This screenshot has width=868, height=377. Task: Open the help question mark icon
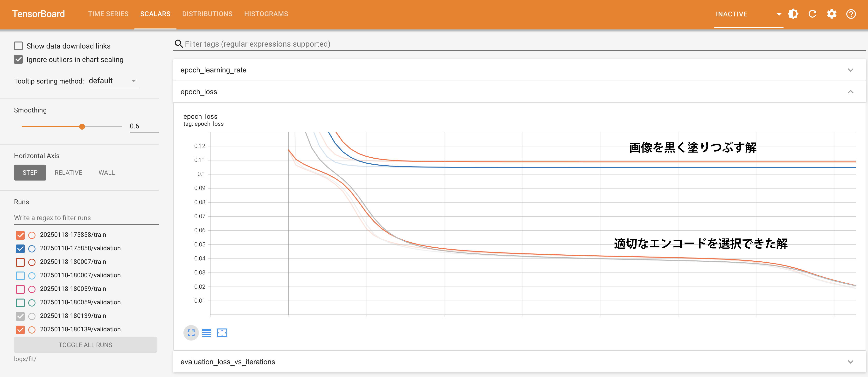click(851, 14)
